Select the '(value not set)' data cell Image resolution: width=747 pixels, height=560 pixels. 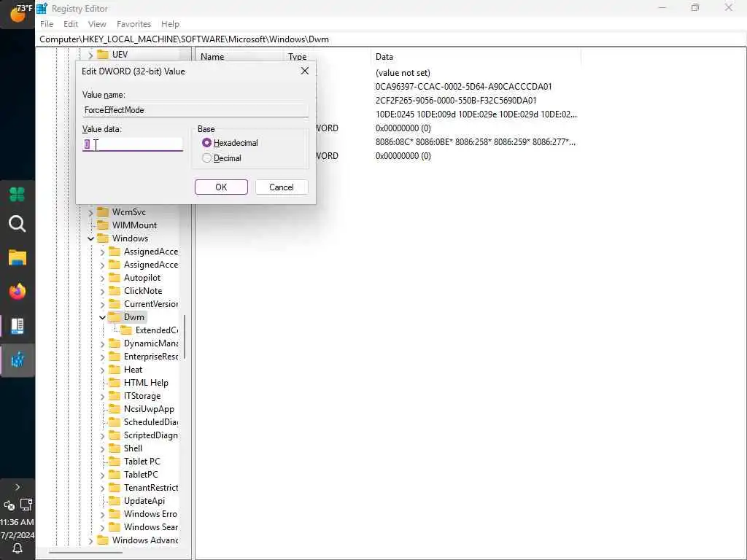(x=403, y=73)
